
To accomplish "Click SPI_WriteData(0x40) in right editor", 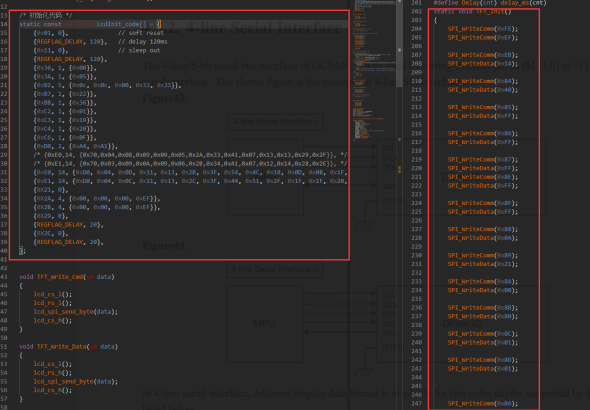I will pos(483,90).
